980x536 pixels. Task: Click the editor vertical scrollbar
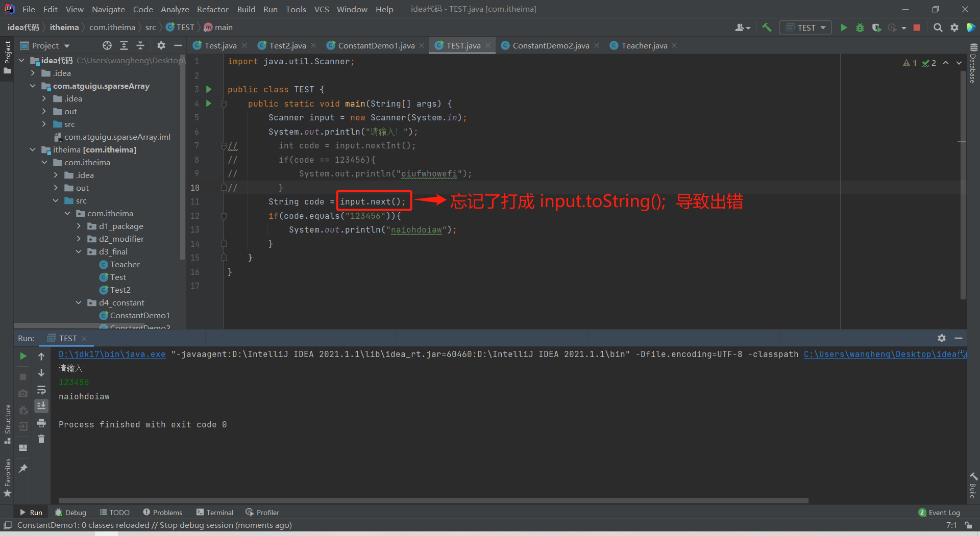(x=962, y=186)
